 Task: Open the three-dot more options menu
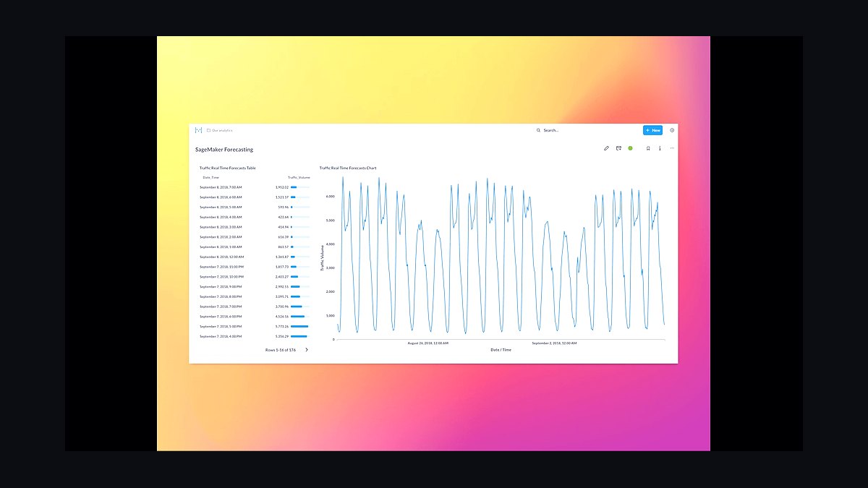(x=672, y=148)
